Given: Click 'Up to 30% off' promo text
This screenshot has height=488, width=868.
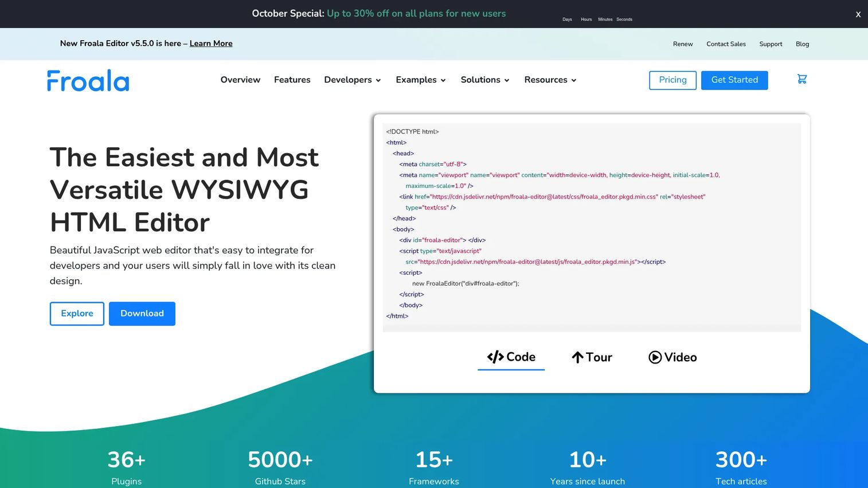Looking at the screenshot, I should 416,14.
